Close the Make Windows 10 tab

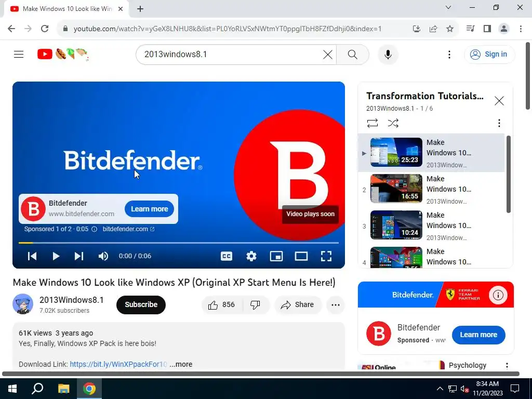click(121, 9)
